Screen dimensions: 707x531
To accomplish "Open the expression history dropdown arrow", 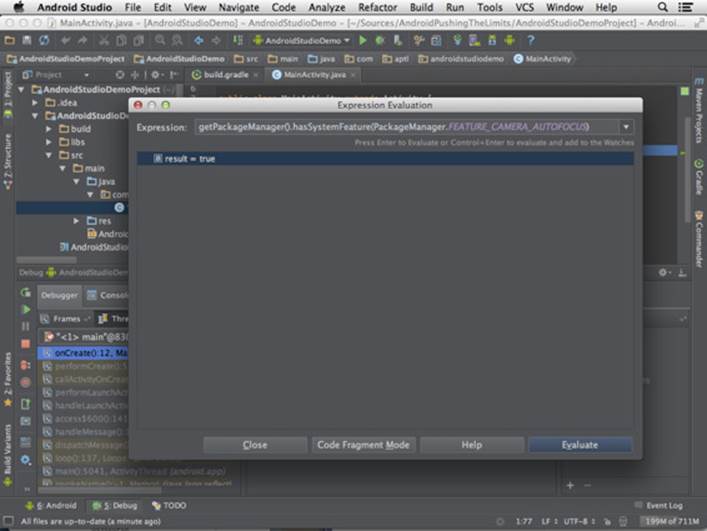I will point(626,127).
